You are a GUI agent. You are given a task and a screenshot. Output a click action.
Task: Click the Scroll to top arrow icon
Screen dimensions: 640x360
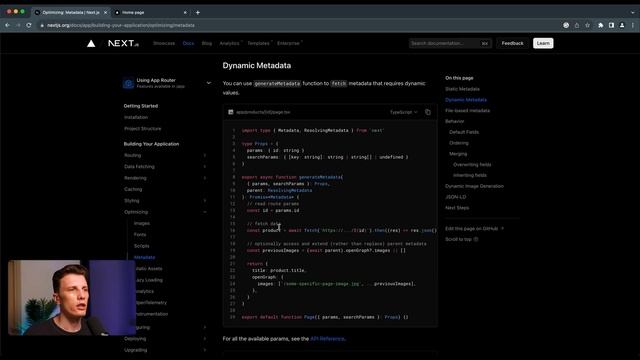pyautogui.click(x=476, y=239)
